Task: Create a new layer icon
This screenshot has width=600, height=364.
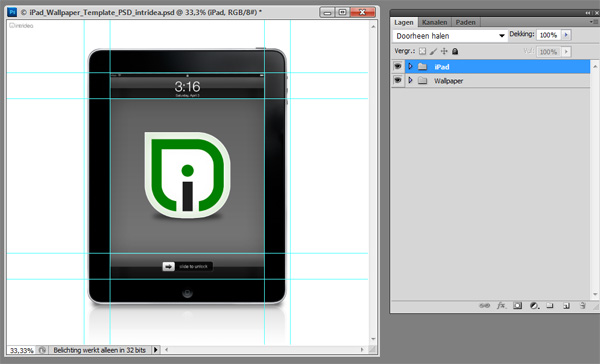Action: pos(566,305)
